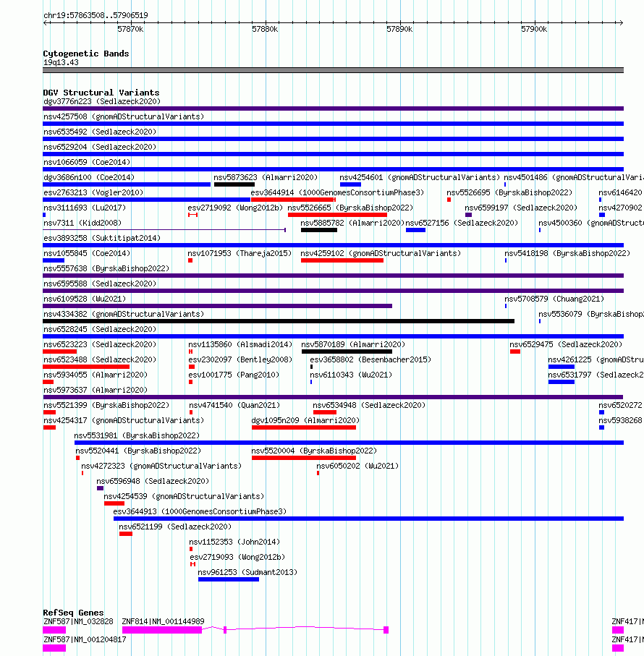Viewport: 644px width, 656px height.
Task: Click the dgv3776n223 (Sedlazeck2020) variant label
Action: 102,102
